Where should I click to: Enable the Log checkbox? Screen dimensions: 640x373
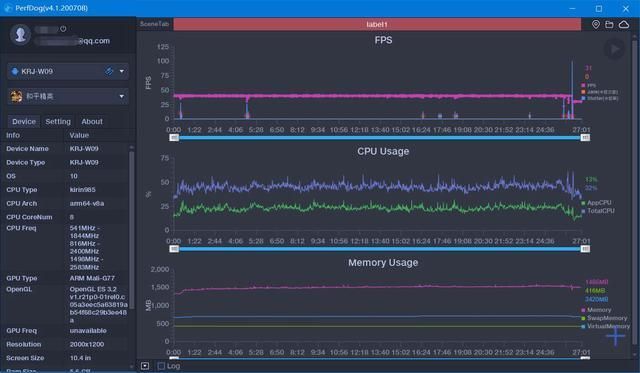click(x=161, y=366)
